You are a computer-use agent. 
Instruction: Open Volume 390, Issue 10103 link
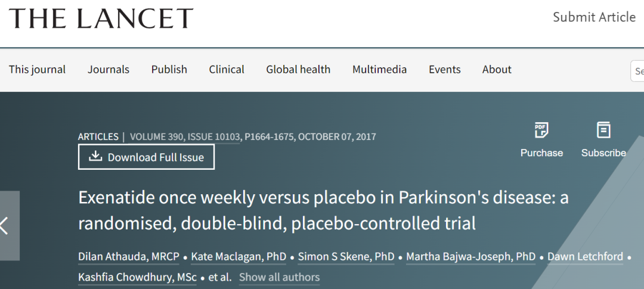point(184,137)
